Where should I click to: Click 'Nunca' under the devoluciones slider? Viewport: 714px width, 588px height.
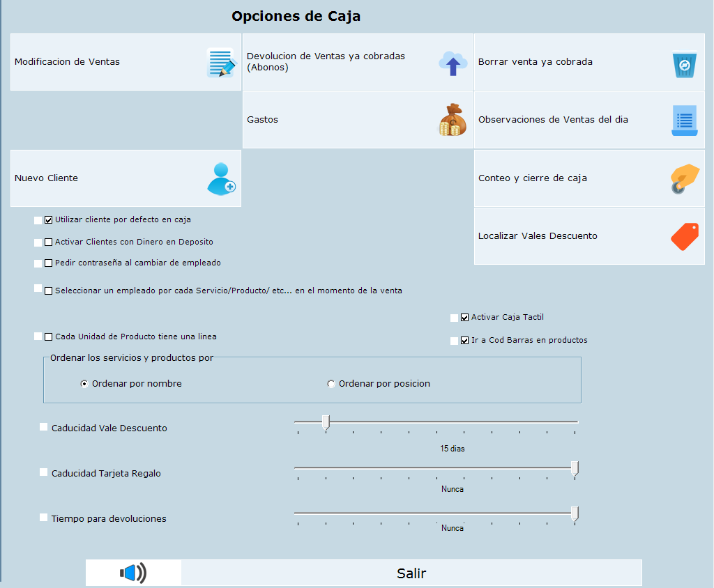452,528
